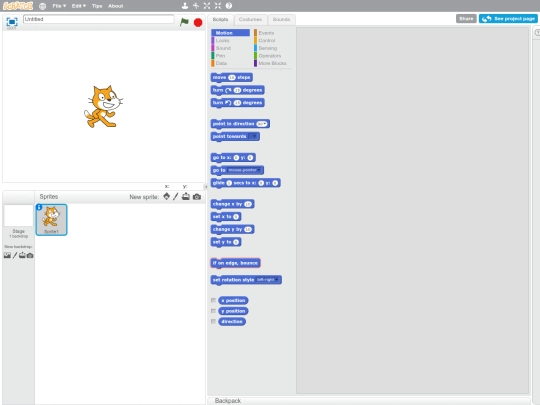
Task: Open point towards target dropdown
Action: click(253, 136)
